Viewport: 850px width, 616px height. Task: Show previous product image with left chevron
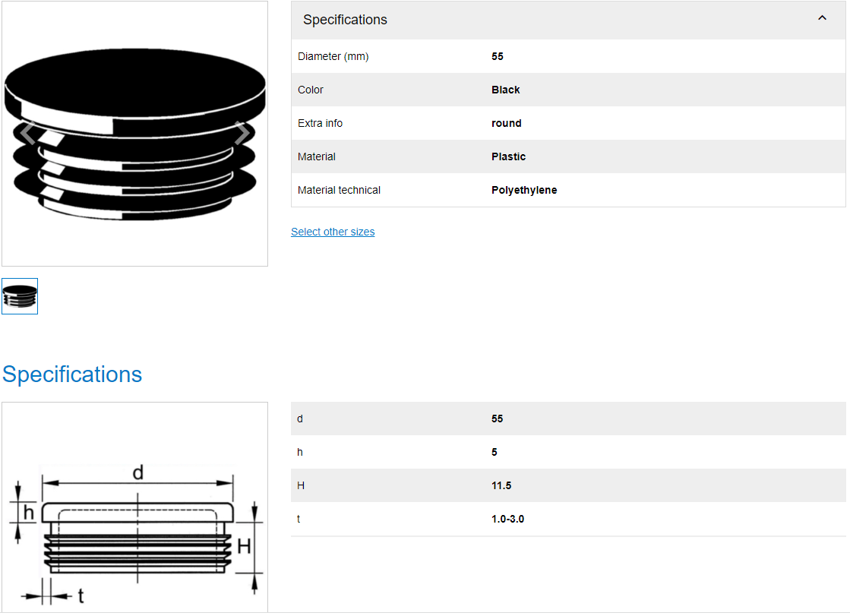pos(28,133)
